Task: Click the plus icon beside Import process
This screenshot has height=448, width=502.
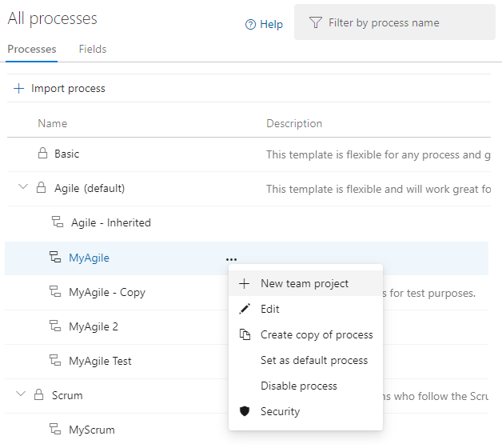Action: [x=18, y=88]
